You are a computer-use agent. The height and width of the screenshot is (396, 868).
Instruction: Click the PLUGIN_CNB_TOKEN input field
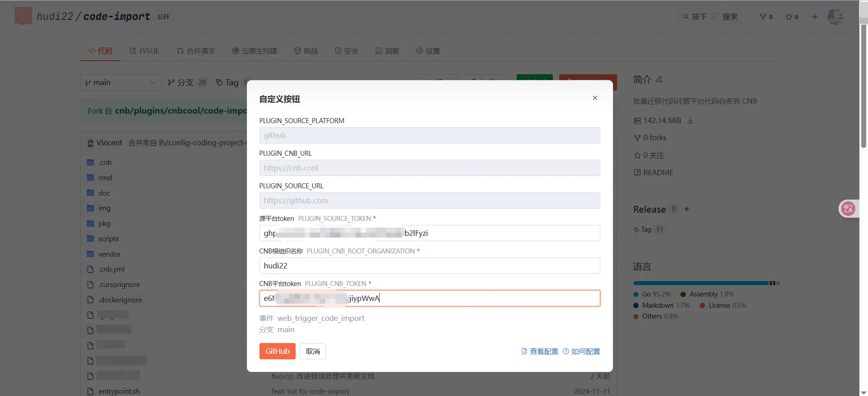[x=429, y=298]
